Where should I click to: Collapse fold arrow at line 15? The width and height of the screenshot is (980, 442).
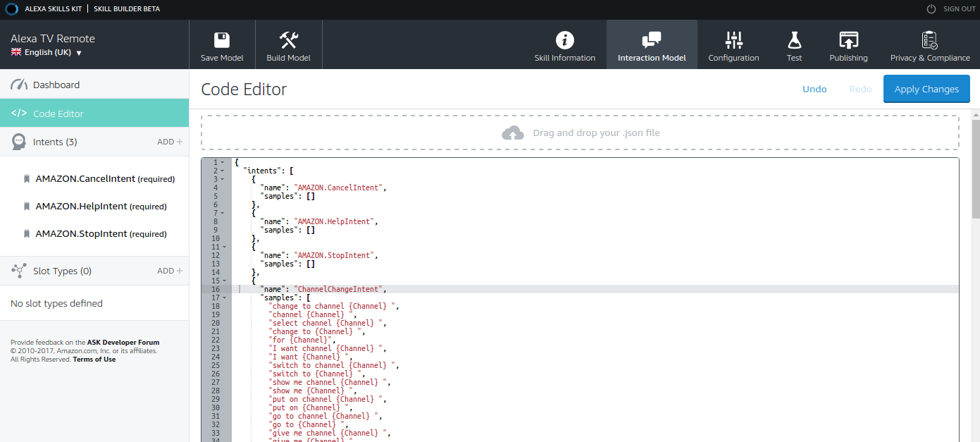pos(224,281)
